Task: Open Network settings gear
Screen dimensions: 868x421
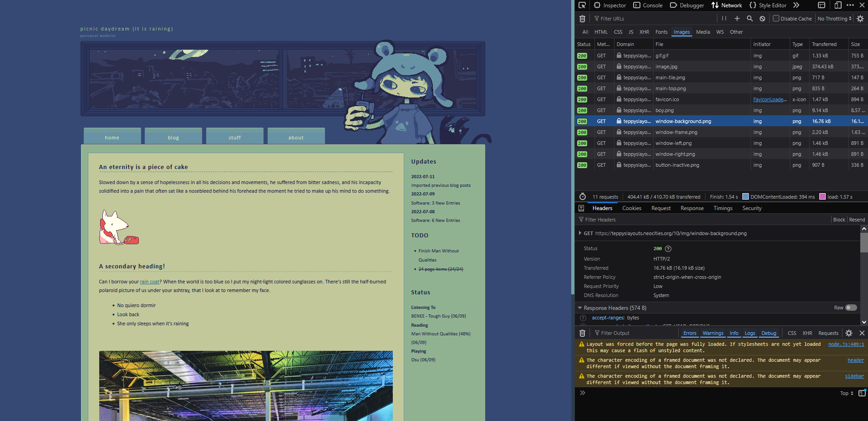Action: pyautogui.click(x=860, y=19)
